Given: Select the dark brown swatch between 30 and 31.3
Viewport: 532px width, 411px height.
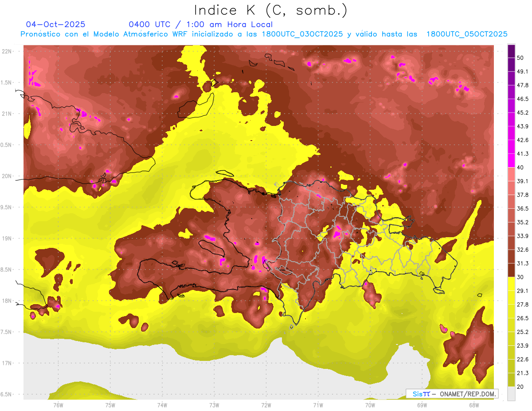Looking at the screenshot, I should point(511,270).
